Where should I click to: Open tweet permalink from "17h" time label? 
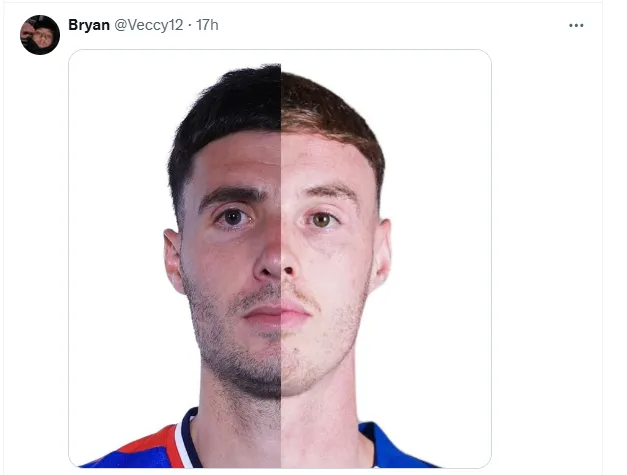pyautogui.click(x=207, y=25)
